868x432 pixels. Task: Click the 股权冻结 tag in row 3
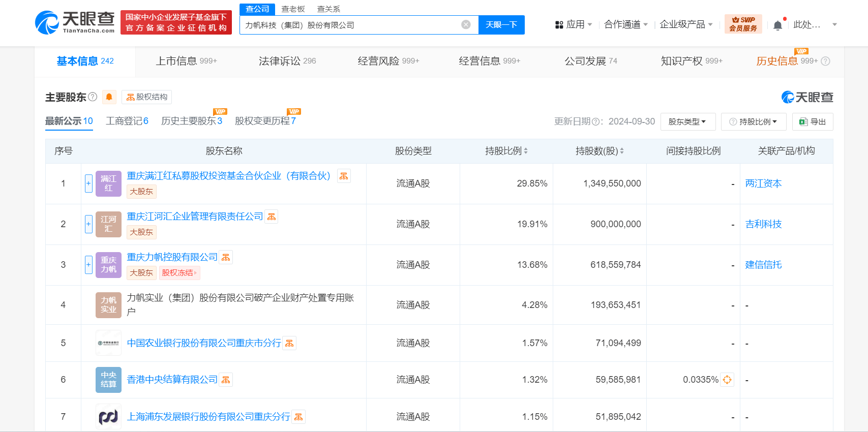[x=179, y=273]
